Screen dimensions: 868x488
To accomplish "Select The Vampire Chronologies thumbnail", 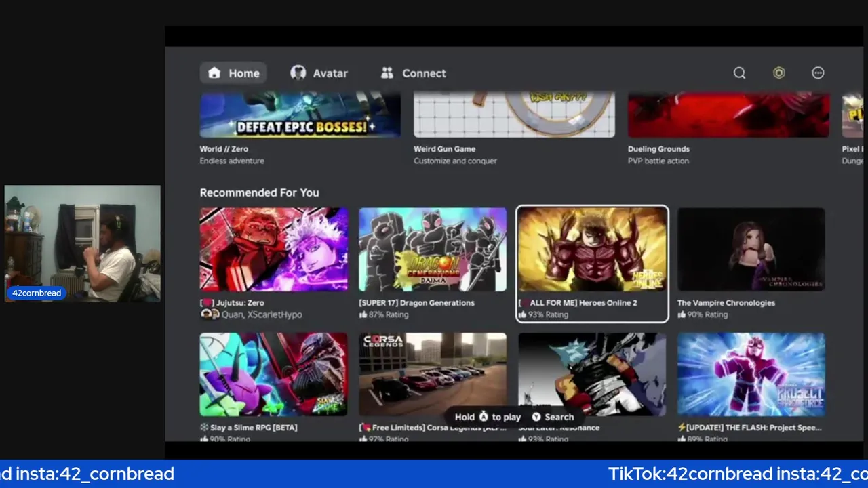I will 751,249.
